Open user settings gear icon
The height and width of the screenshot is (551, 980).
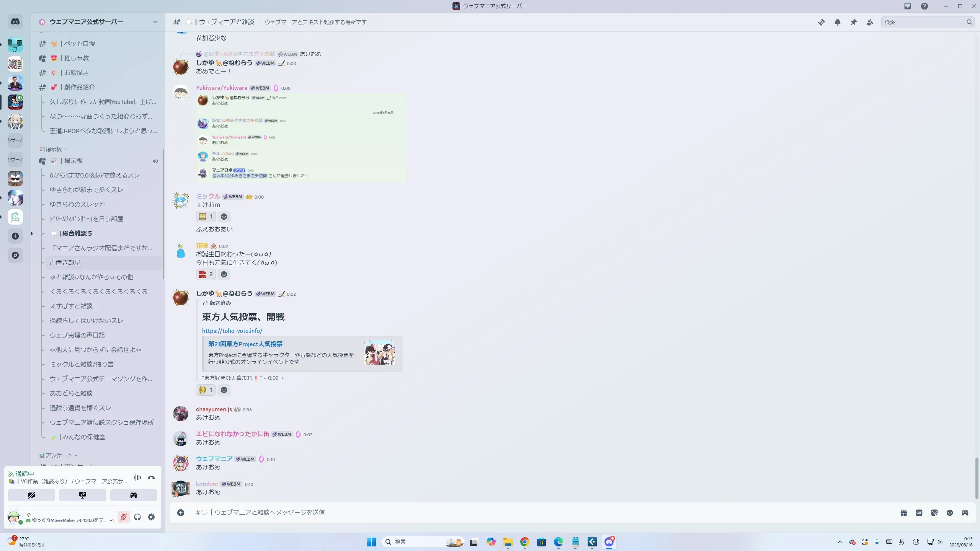(x=151, y=517)
